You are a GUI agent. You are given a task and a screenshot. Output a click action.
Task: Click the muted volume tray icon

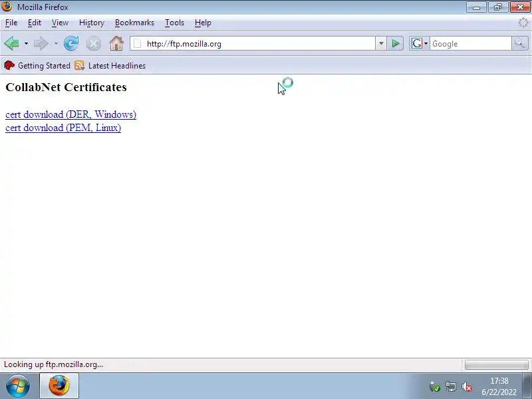coord(467,386)
